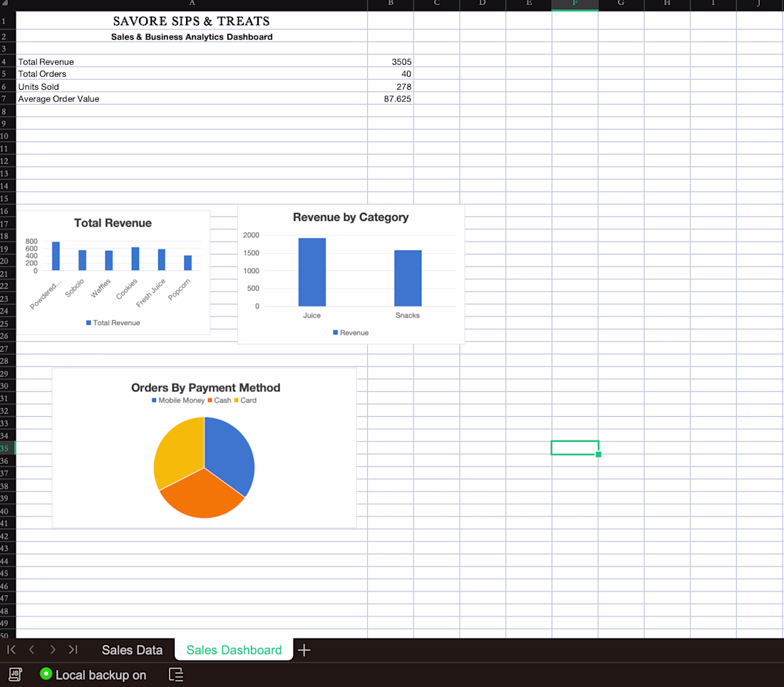Image resolution: width=784 pixels, height=687 pixels.
Task: Click the Local backup on indicator
Action: [x=93, y=674]
